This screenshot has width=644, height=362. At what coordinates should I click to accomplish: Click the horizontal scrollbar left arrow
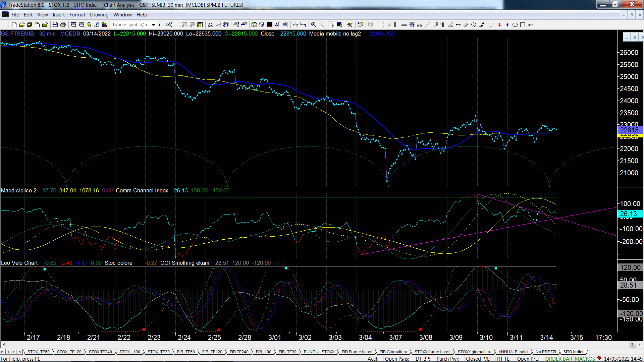click(x=4, y=345)
